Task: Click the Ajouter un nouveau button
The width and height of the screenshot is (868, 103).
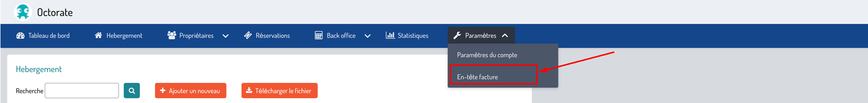Action: [x=190, y=91]
